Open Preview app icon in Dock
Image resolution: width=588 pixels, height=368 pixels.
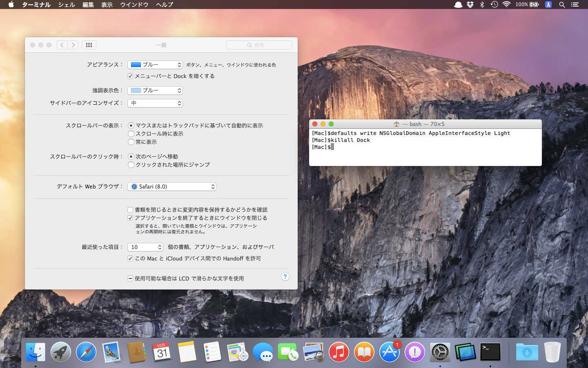[x=314, y=352]
